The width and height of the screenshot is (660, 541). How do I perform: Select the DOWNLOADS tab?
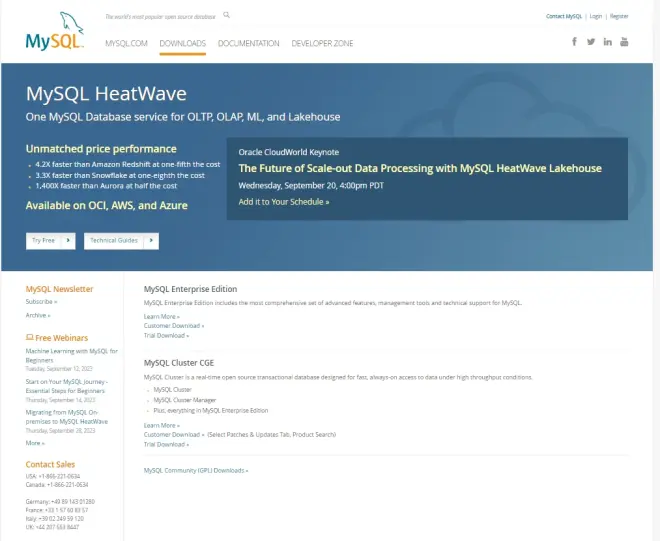point(183,43)
